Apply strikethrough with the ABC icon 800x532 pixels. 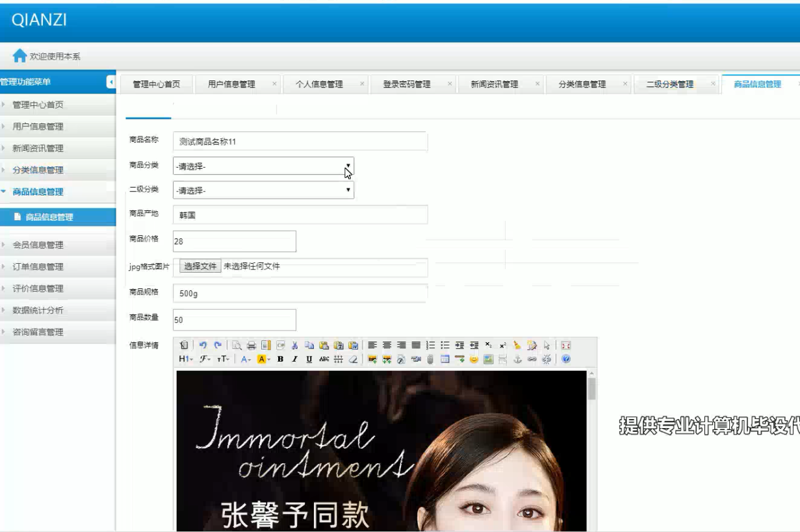pyautogui.click(x=324, y=359)
